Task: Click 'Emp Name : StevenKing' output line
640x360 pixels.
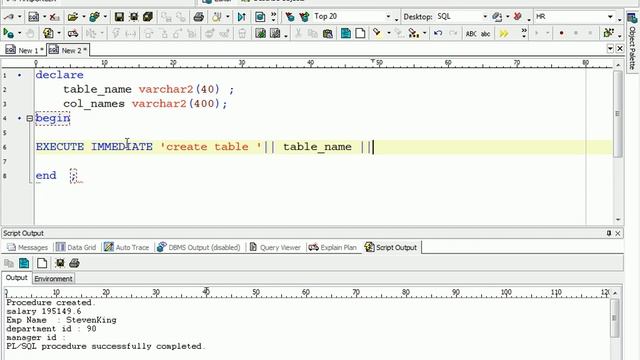Action: tap(61, 320)
